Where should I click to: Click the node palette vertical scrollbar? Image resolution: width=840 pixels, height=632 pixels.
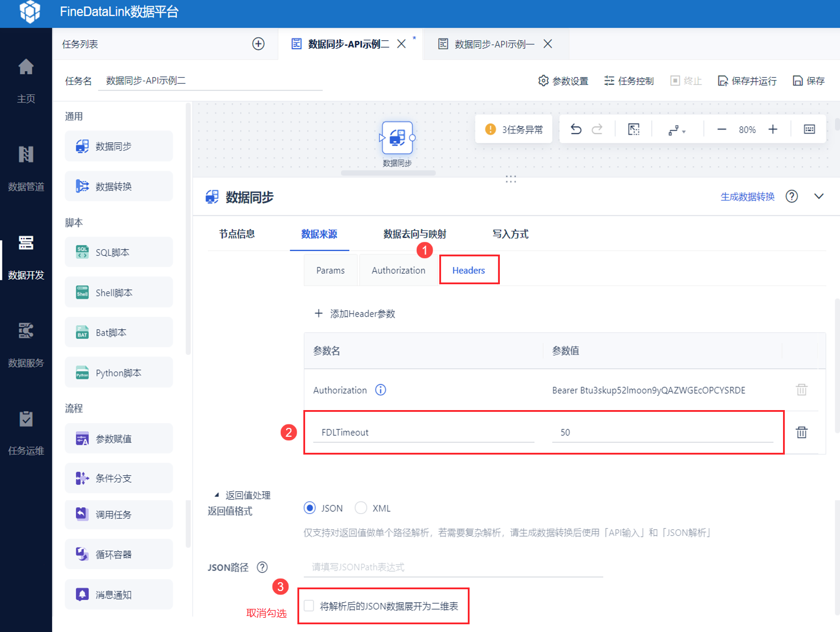(188, 229)
